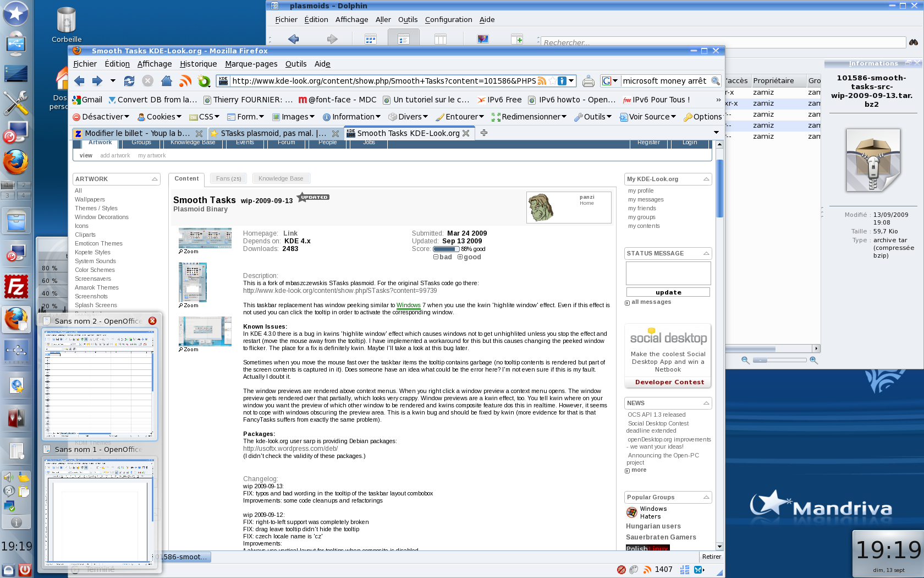Reload the page in Firefox
Viewport: 924px width, 578px height.
tap(129, 81)
